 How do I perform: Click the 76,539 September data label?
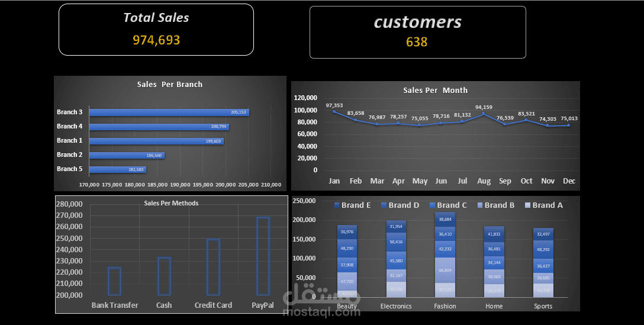pyautogui.click(x=505, y=118)
